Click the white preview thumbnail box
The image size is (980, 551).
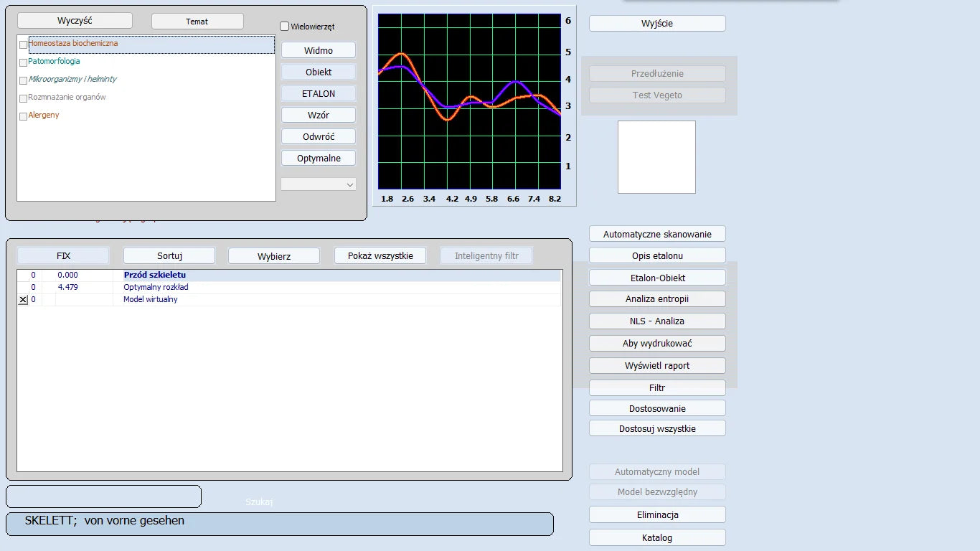[656, 157]
